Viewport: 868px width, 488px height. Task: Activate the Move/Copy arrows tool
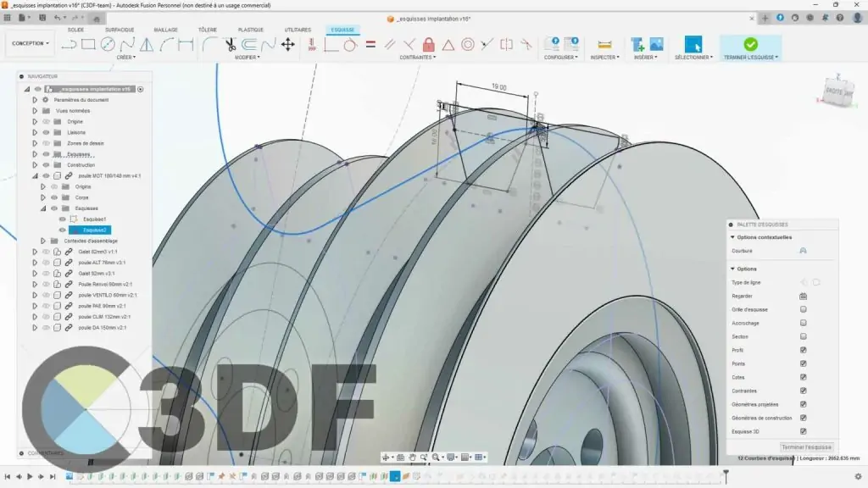coord(287,44)
